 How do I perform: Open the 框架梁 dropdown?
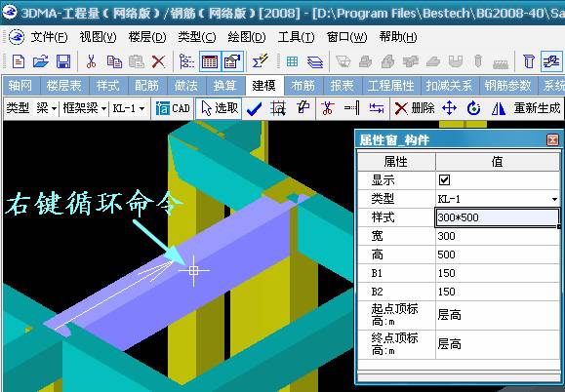point(85,108)
